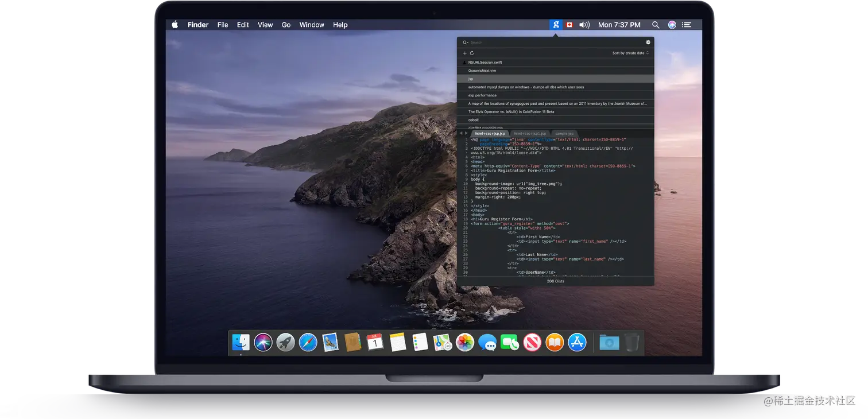
Task: Open Photos in the Dock
Action: point(465,343)
